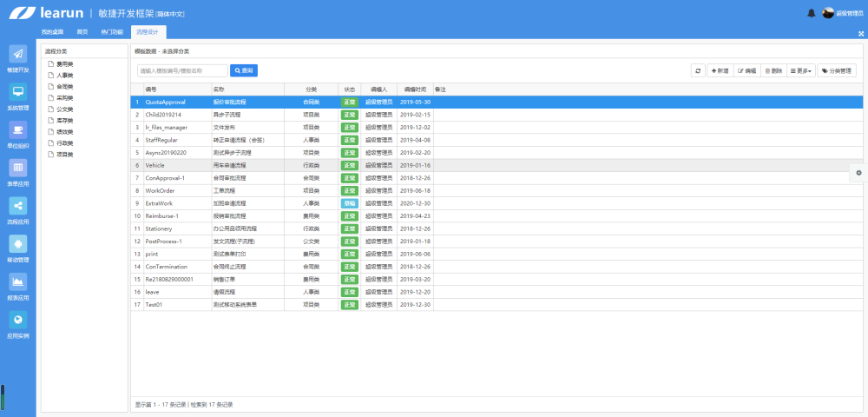The width and height of the screenshot is (868, 417).
Task: Open the 更多 dropdown menu
Action: (801, 71)
